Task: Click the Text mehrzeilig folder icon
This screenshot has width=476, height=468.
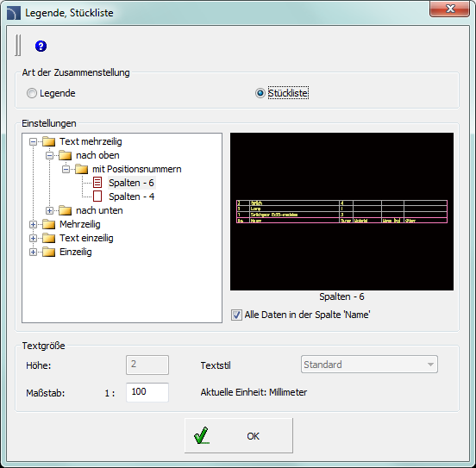Action: [x=49, y=141]
